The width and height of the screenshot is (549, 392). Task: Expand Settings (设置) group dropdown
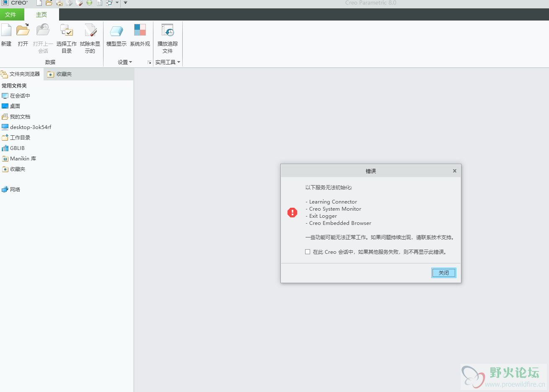pos(125,62)
